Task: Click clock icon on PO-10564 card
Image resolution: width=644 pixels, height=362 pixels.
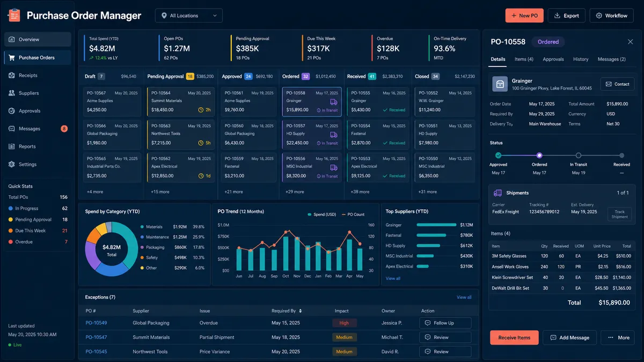Action: [201, 110]
